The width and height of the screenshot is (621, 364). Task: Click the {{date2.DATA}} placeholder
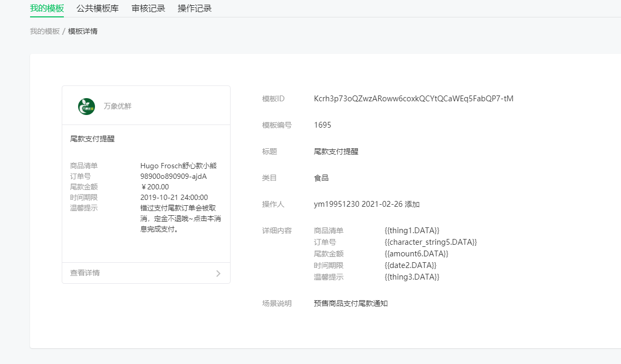click(410, 265)
